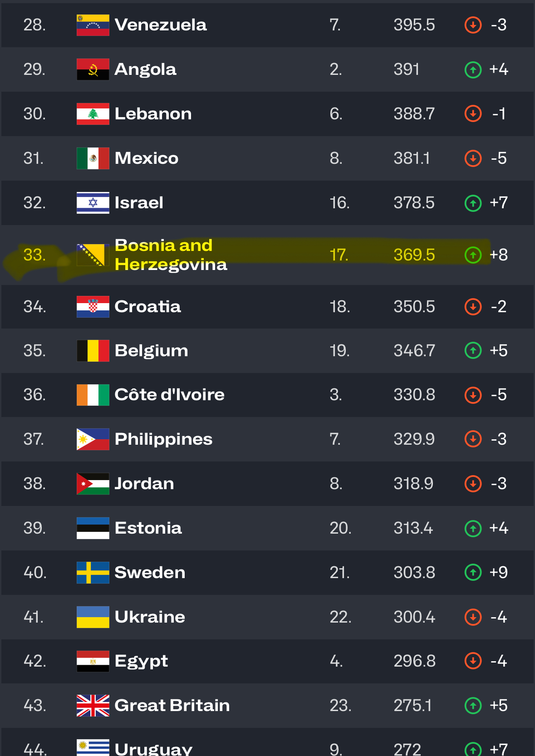Click the Lebanon flag icon
The width and height of the screenshot is (535, 756).
[93, 114]
